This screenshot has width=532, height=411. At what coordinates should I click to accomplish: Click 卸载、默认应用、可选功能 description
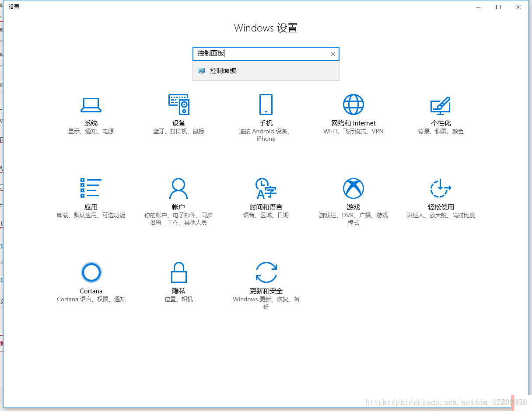[91, 215]
